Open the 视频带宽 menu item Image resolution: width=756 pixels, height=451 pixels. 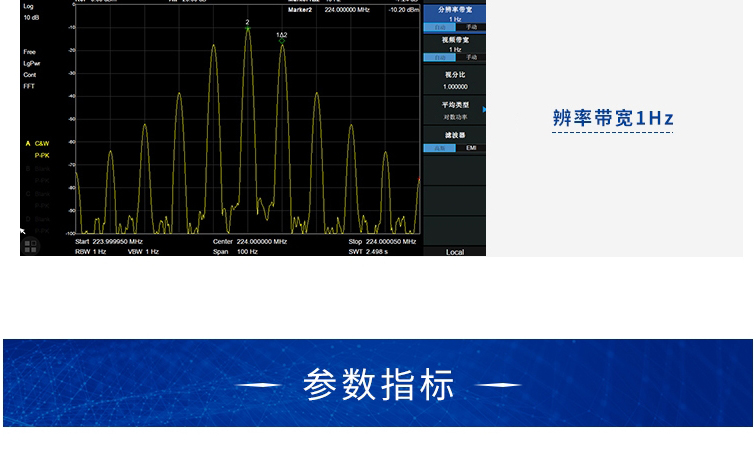(x=455, y=41)
